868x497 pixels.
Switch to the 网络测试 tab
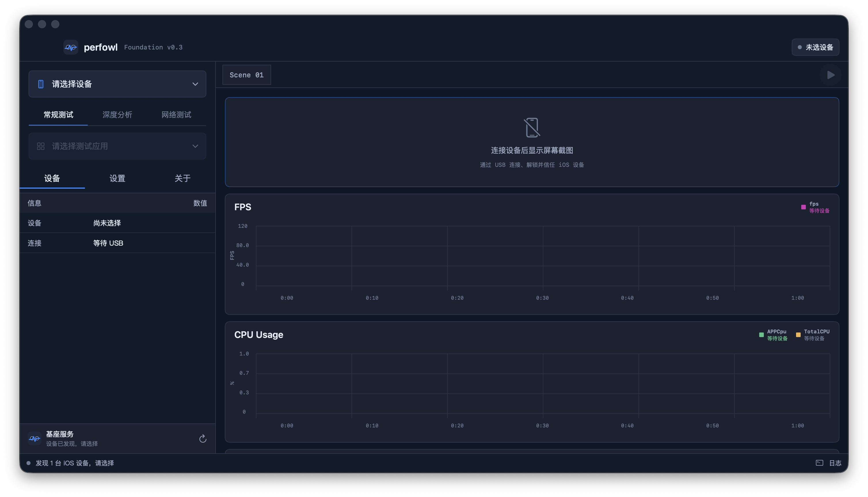point(176,115)
